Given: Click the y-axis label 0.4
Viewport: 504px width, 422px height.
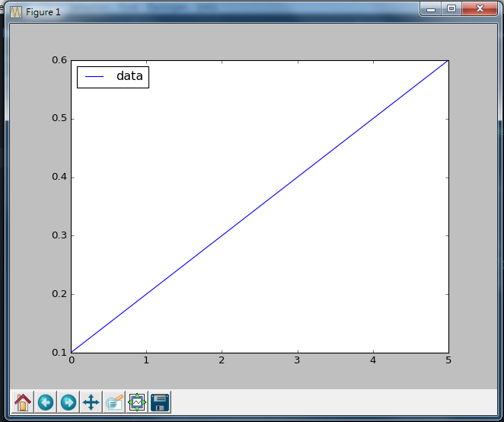Looking at the screenshot, I should pos(59,177).
